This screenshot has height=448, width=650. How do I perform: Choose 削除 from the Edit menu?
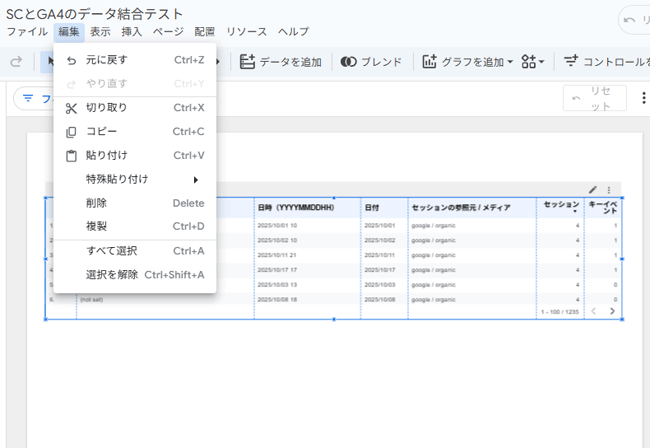click(135, 203)
